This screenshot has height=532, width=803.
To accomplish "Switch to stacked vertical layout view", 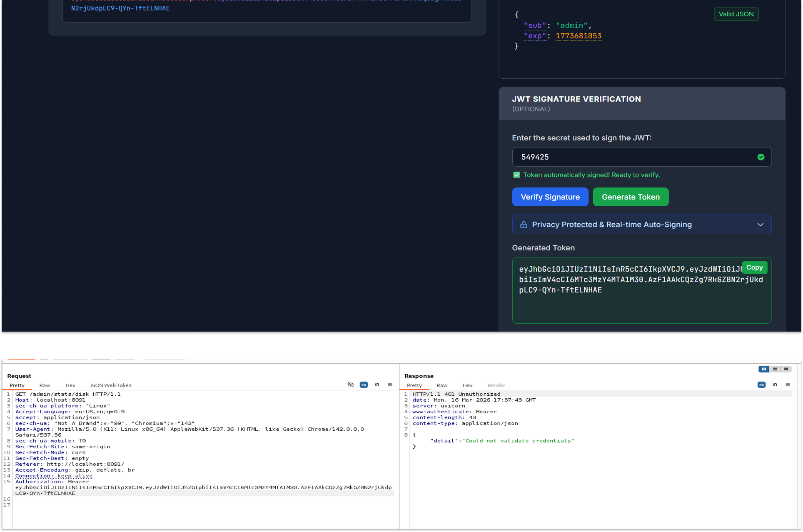I will click(775, 369).
